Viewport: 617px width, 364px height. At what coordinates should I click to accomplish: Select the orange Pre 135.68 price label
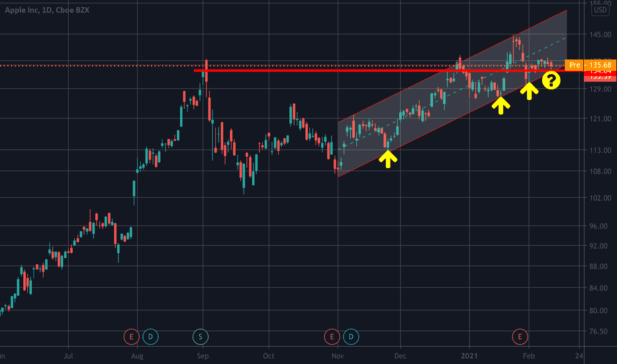pyautogui.click(x=591, y=65)
